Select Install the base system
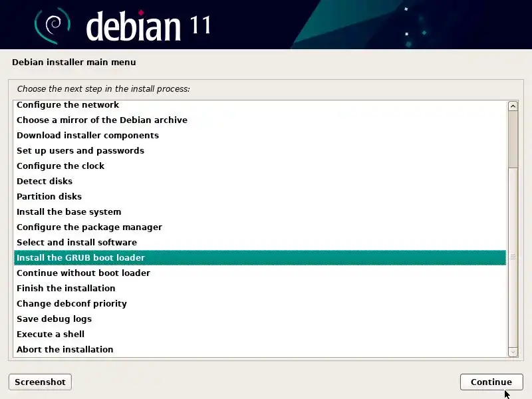Viewport: 532px width, 399px height. pyautogui.click(x=260, y=211)
